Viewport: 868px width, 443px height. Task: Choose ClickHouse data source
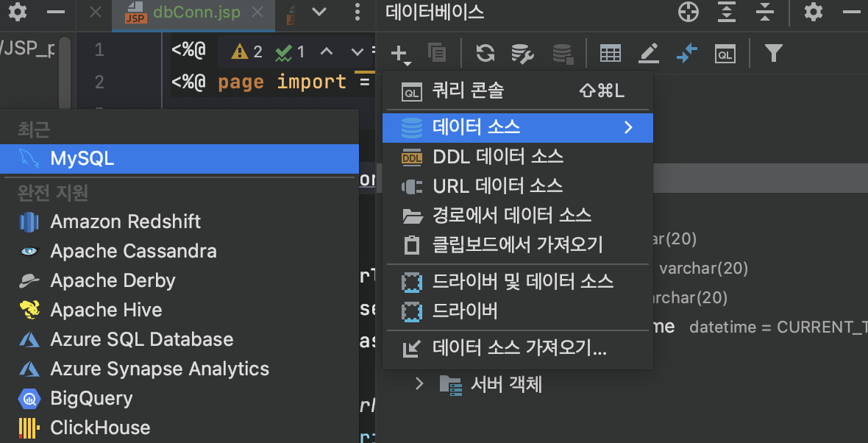coord(179,428)
